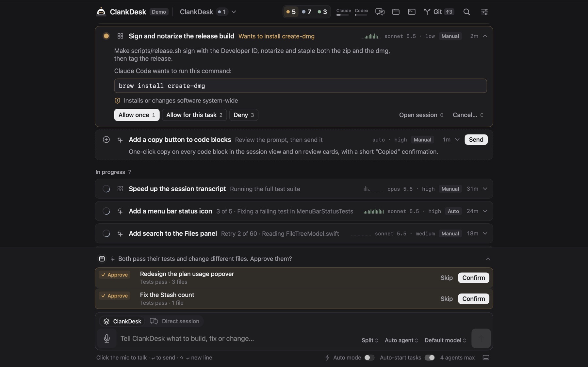Open the Auto agent dropdown
Image resolution: width=588 pixels, height=367 pixels.
[x=401, y=340]
